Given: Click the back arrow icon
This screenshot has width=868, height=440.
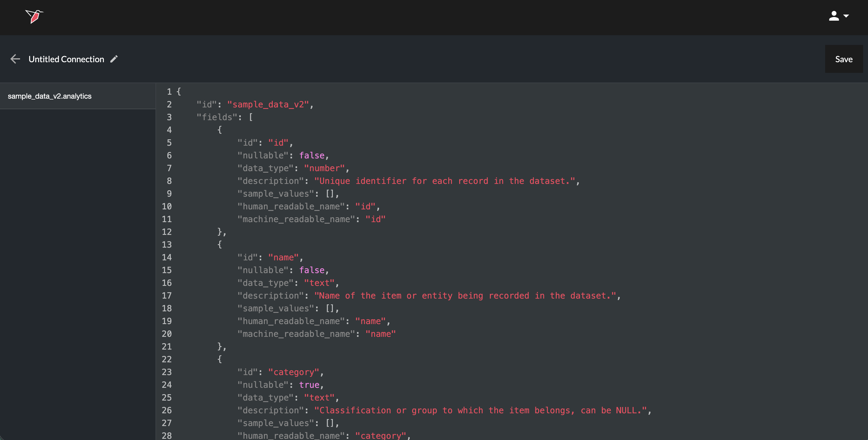Looking at the screenshot, I should click(x=15, y=59).
